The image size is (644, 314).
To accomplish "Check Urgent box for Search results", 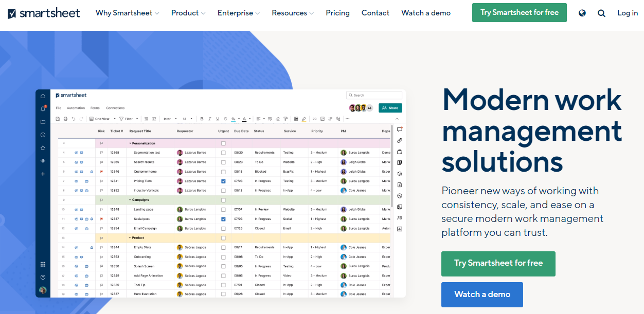I will pyautogui.click(x=223, y=162).
